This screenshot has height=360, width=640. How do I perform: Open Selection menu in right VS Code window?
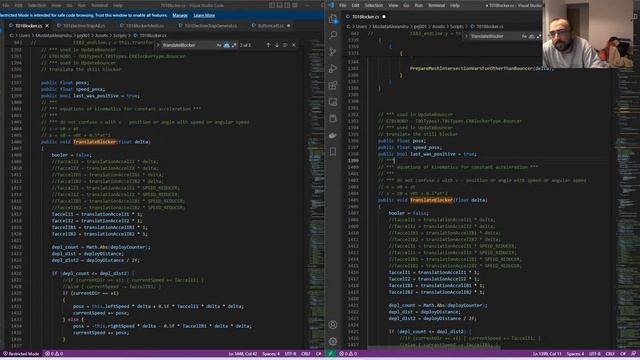pyautogui.click(x=373, y=5)
